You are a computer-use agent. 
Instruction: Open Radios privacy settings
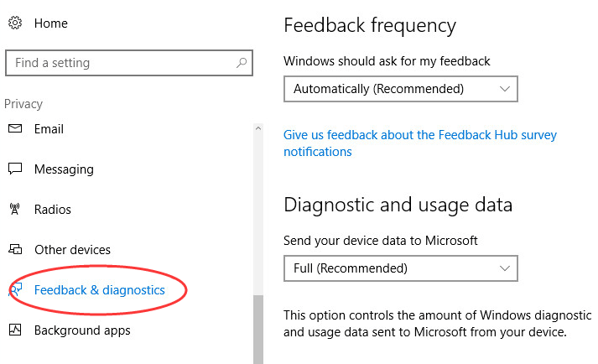pos(53,210)
